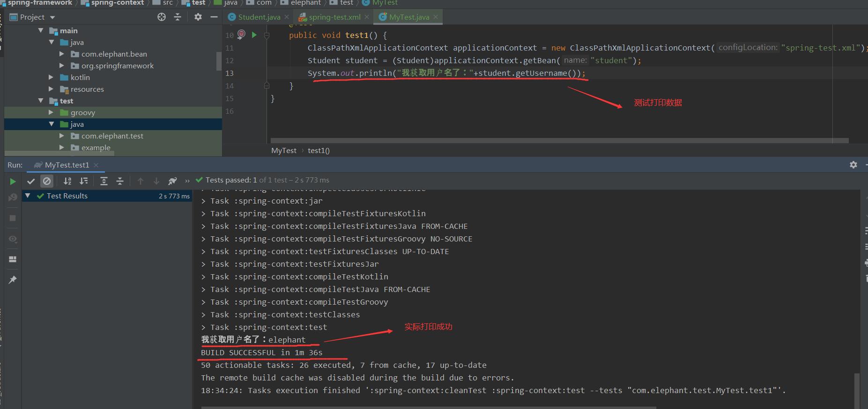Switch to Student.java tab
This screenshot has height=409, width=868.
point(259,17)
